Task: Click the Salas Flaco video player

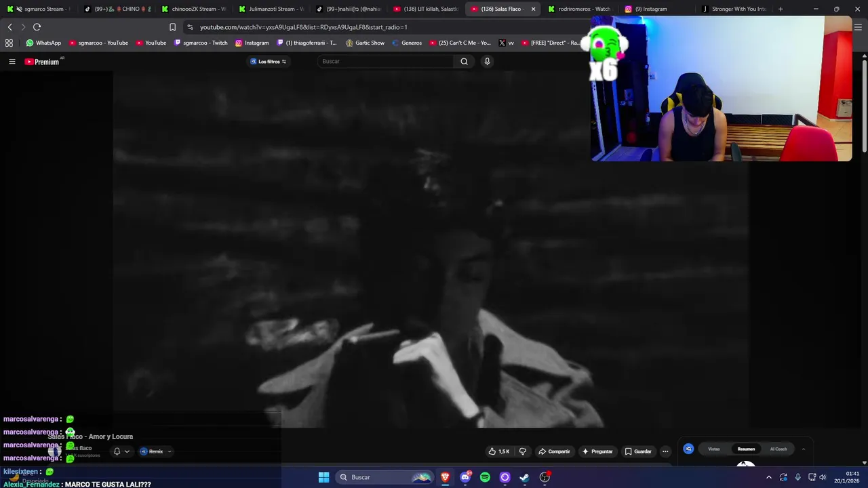Action: point(431,249)
